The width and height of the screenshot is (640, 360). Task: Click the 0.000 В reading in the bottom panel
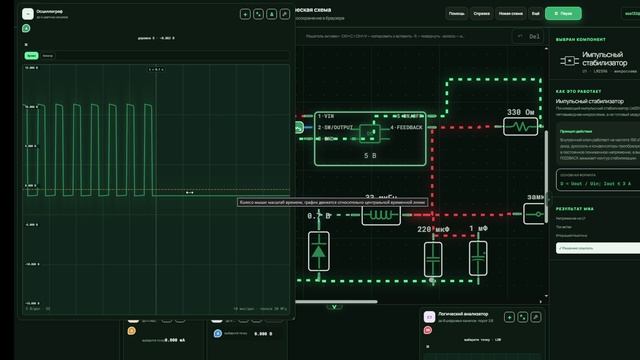pyautogui.click(x=263, y=334)
